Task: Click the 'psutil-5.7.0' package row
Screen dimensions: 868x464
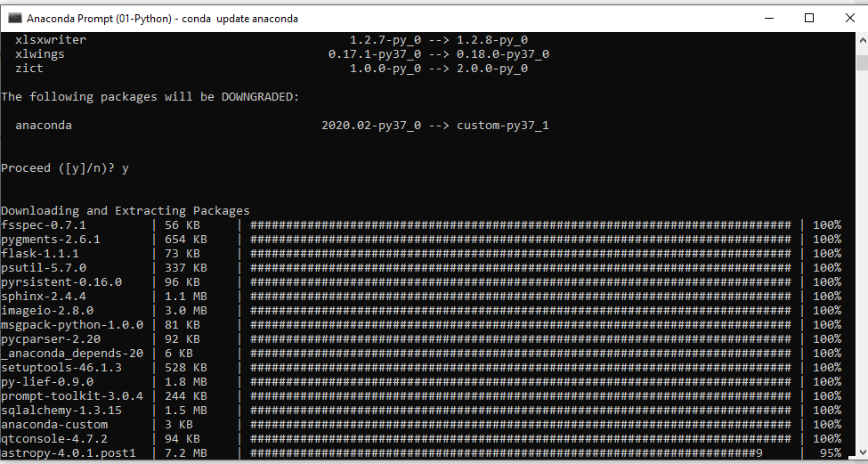Action: pos(421,268)
